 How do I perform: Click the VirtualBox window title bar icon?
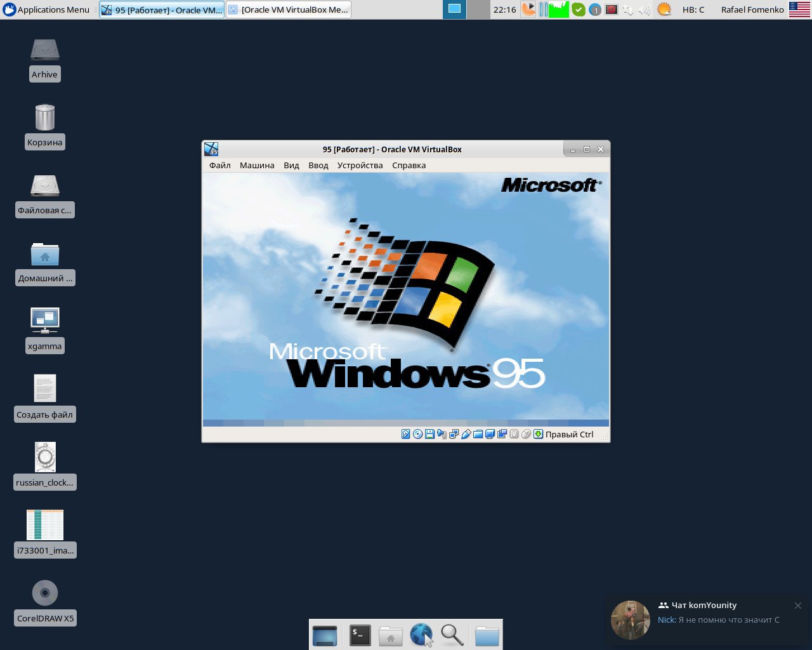pyautogui.click(x=211, y=149)
